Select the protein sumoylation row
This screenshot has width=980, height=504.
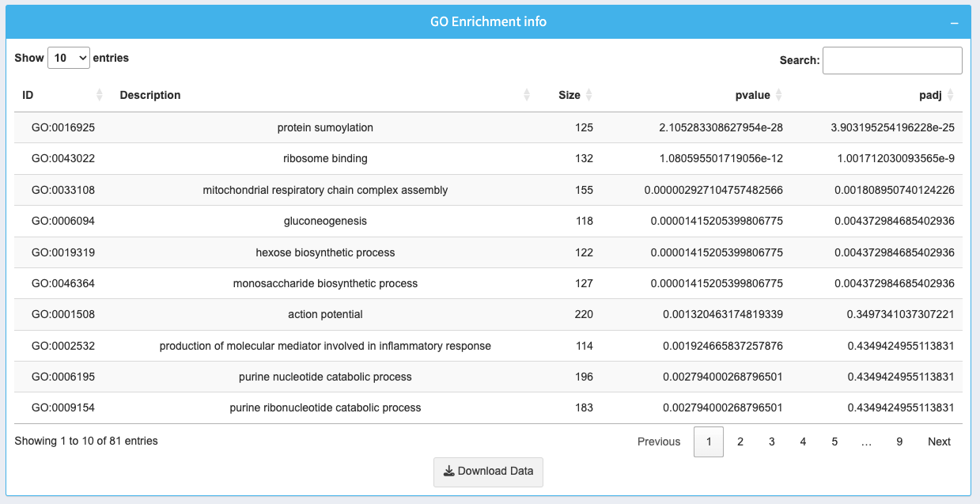coord(325,127)
